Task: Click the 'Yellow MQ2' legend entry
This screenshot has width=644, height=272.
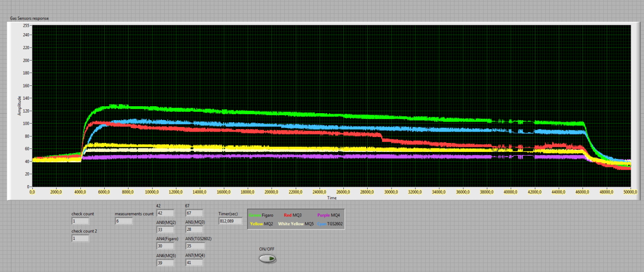Action: coord(261,224)
